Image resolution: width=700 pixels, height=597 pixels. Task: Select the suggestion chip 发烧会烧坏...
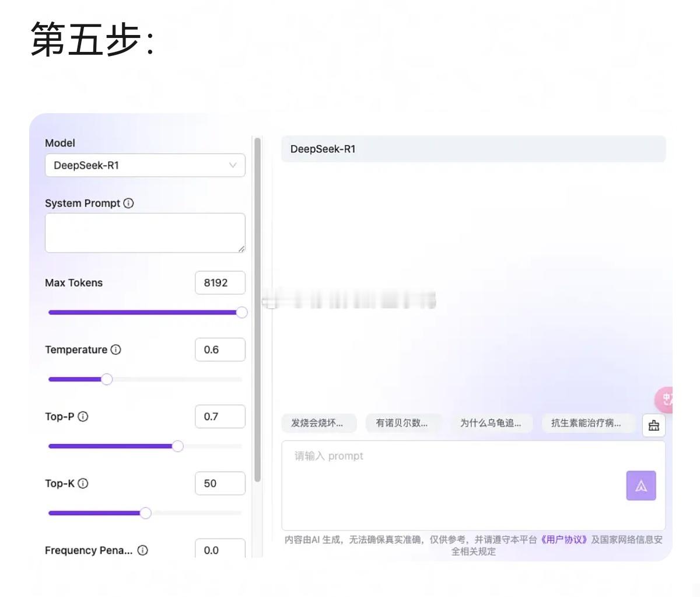point(318,423)
